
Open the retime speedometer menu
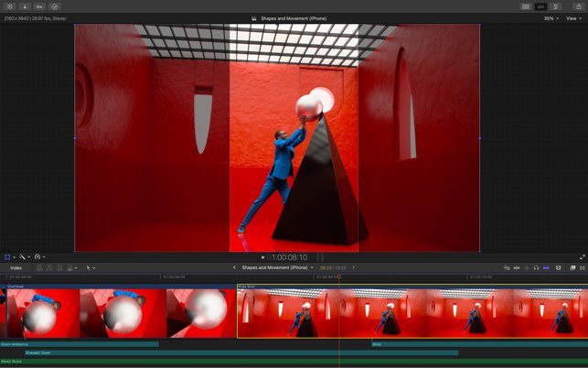37,257
